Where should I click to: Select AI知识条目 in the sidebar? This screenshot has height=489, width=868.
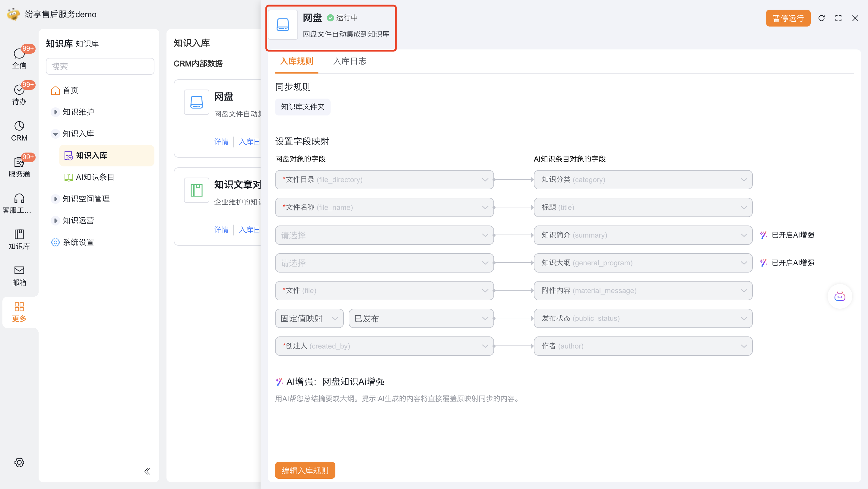pyautogui.click(x=95, y=177)
